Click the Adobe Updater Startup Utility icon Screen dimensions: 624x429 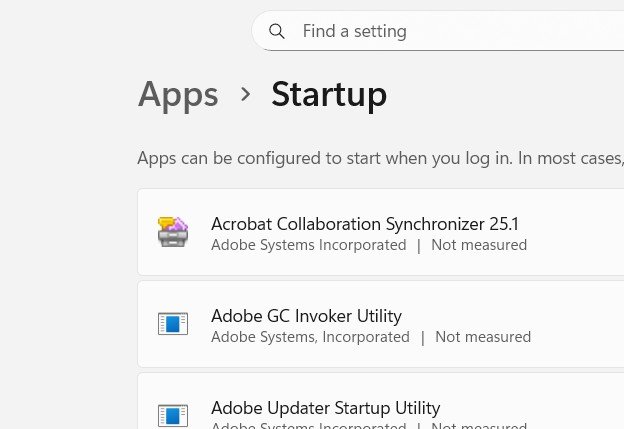pyautogui.click(x=173, y=415)
